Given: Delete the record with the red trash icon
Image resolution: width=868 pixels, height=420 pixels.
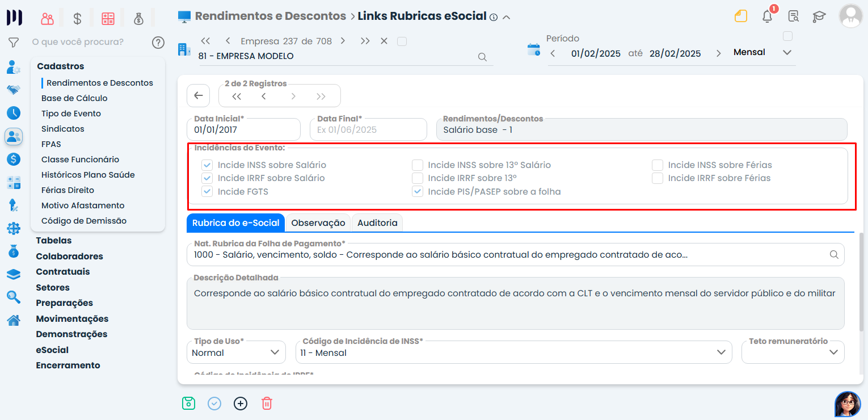Looking at the screenshot, I should (267, 404).
